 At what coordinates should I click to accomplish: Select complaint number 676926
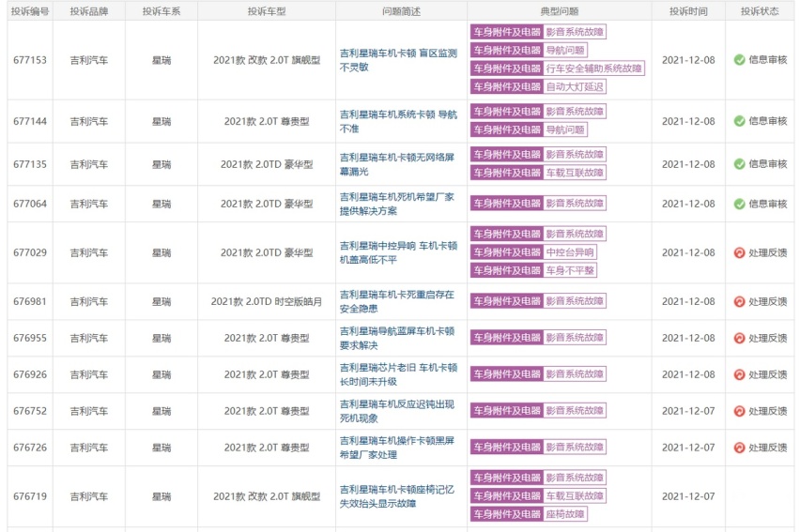coord(30,375)
